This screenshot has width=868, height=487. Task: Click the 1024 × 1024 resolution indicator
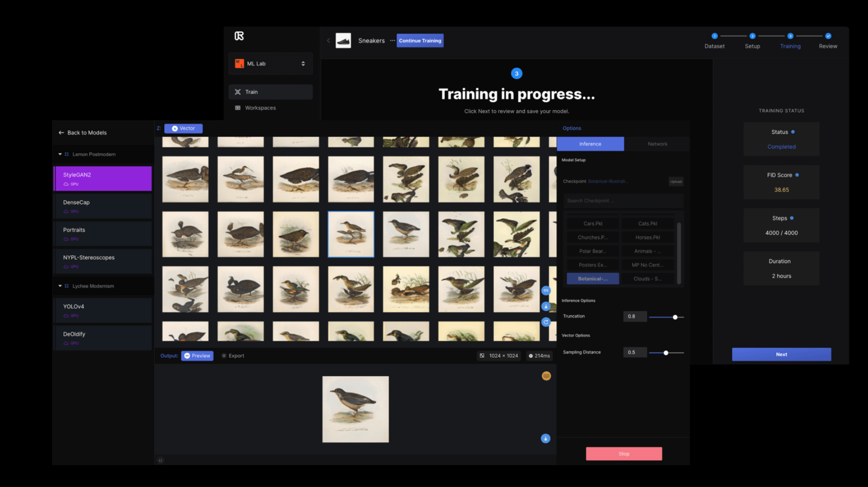click(x=499, y=356)
